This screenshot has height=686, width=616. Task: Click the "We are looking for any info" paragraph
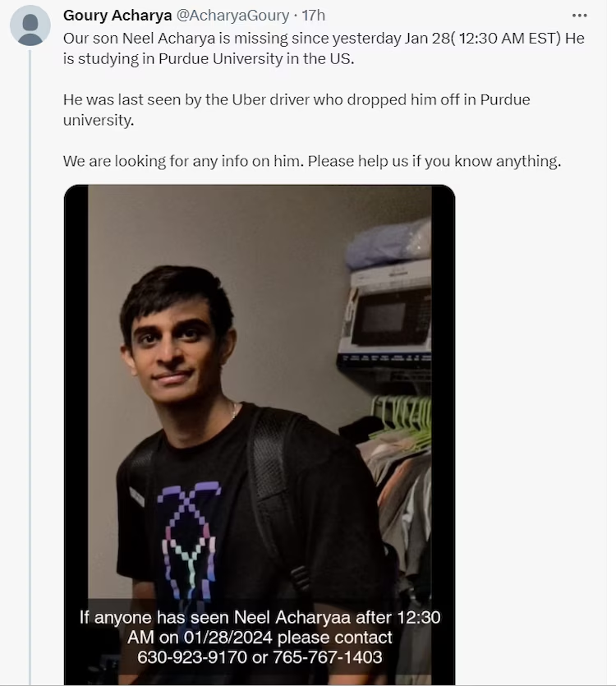[x=311, y=161]
